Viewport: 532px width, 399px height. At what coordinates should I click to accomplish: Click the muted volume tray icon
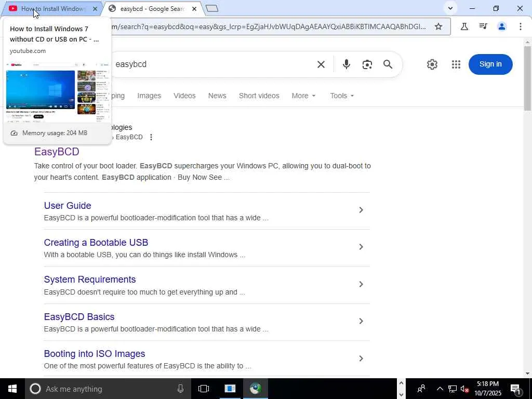[x=464, y=389]
